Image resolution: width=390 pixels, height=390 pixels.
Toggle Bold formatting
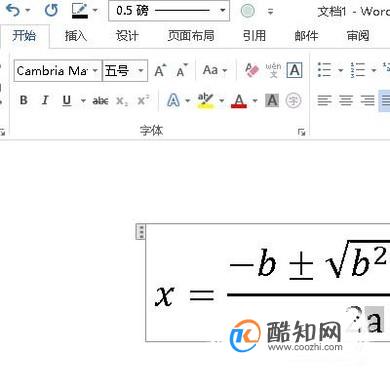click(x=24, y=100)
